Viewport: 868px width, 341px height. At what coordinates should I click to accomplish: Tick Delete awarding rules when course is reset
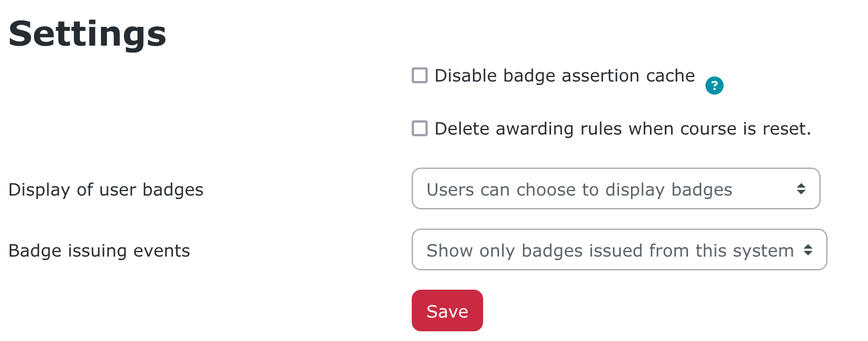pyautogui.click(x=420, y=128)
